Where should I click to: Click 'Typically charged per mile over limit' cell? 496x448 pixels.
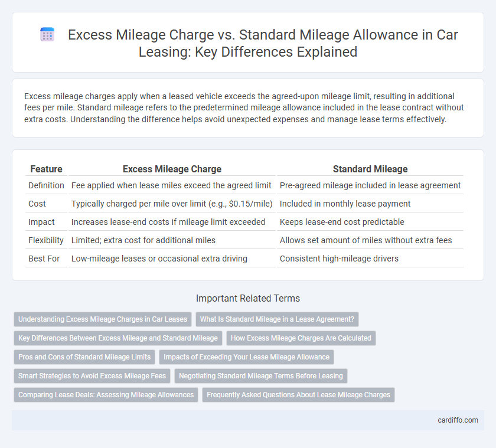tap(172, 204)
